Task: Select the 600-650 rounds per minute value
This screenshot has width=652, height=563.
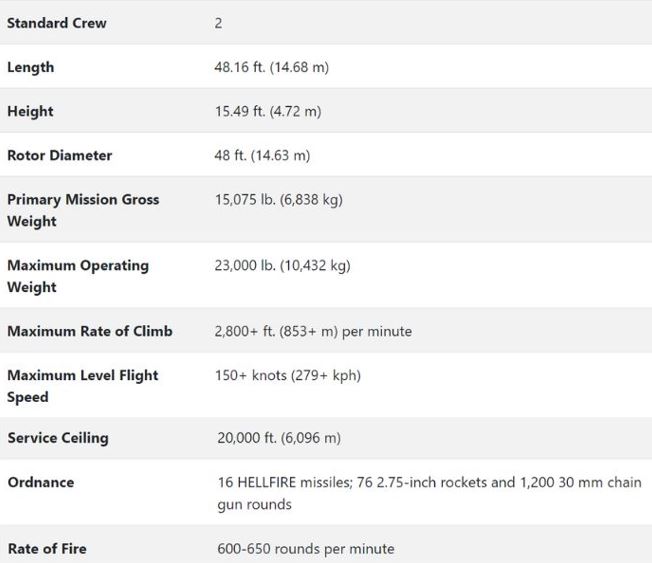Action: tap(305, 548)
